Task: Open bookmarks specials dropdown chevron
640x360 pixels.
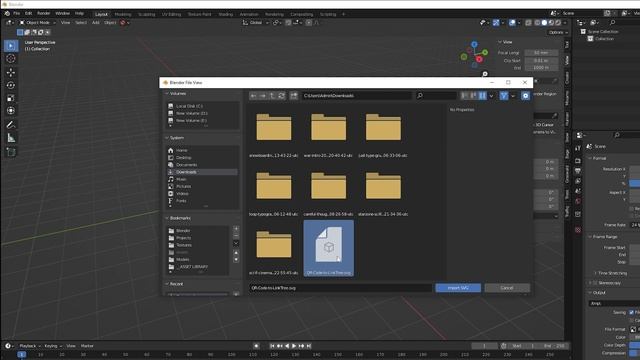Action: coord(236,244)
